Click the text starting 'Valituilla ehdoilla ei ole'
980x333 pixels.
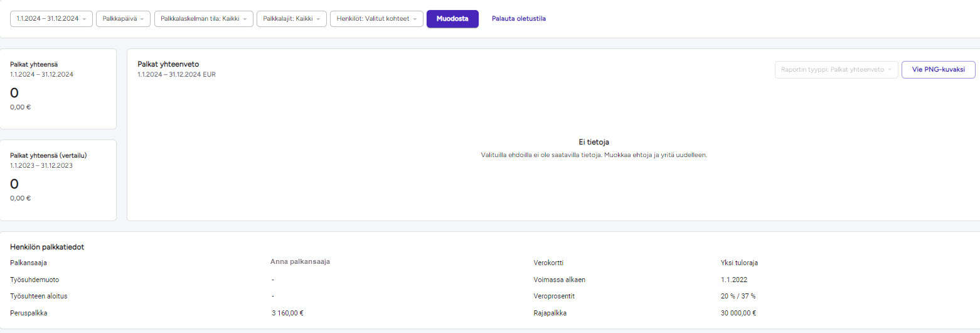pyautogui.click(x=594, y=155)
